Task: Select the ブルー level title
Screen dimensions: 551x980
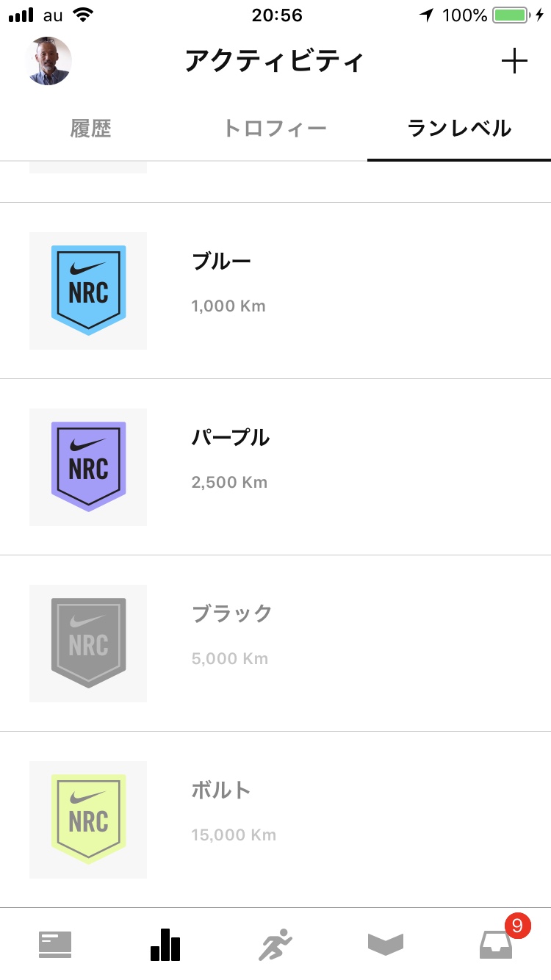Action: coord(221,261)
